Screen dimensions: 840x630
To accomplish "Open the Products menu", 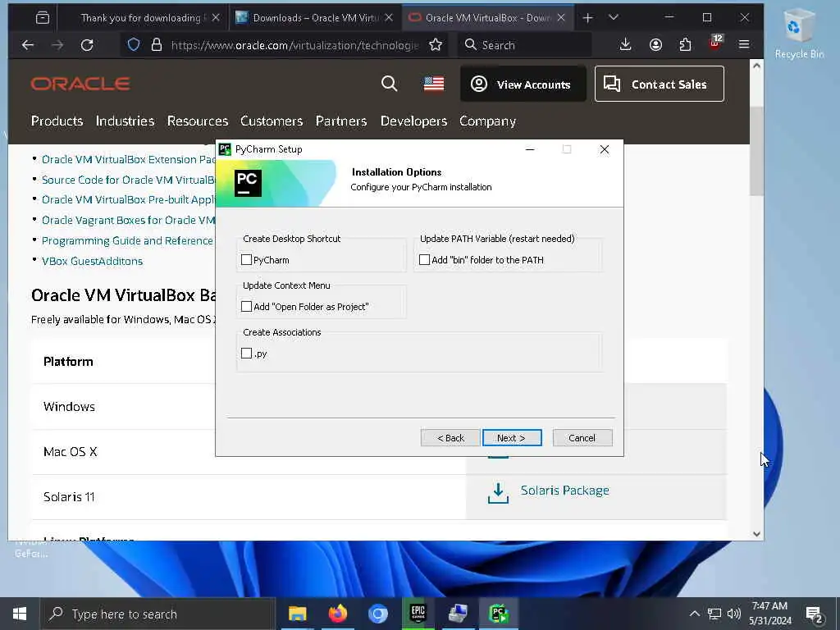I will point(57,121).
